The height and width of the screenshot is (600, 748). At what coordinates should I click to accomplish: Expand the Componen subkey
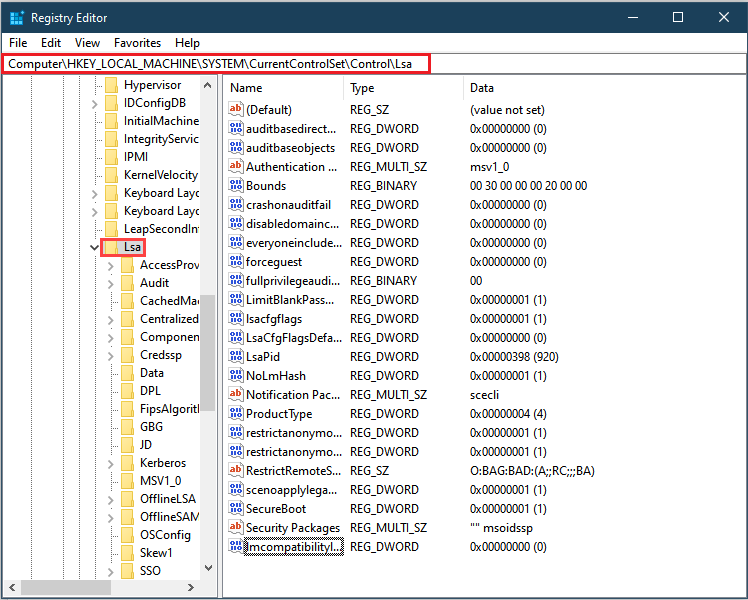111,338
